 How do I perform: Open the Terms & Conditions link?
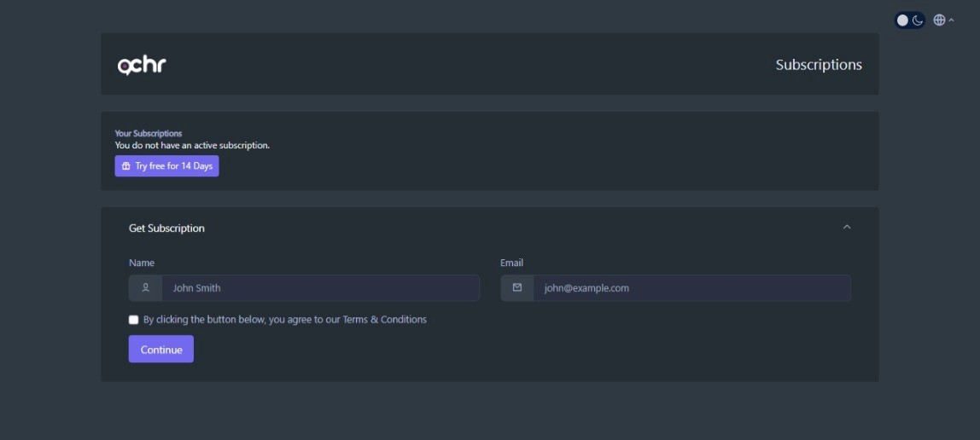click(x=384, y=320)
